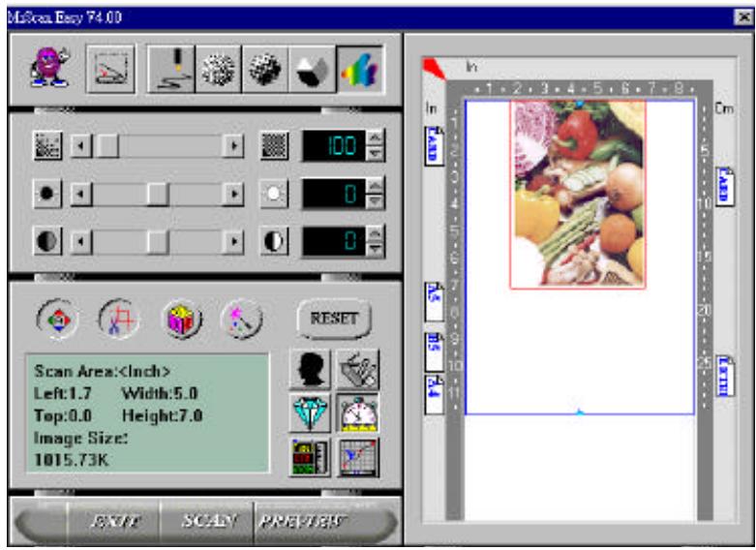
Task: Increase brightness with the spinner up arrow
Action: 376,186
